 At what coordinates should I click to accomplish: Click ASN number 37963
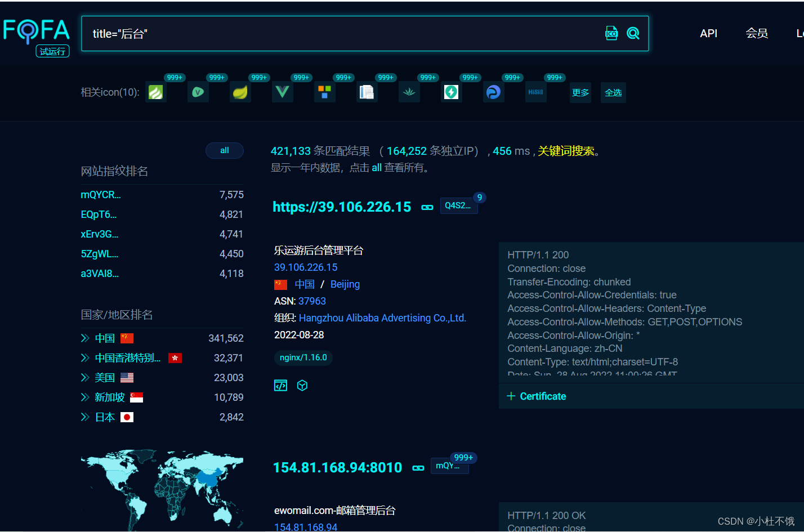312,301
